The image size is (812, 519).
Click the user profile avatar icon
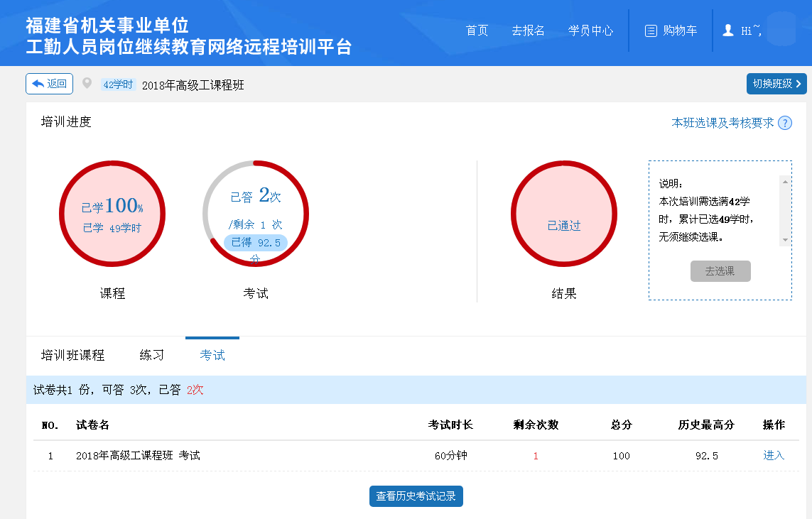[727, 31]
